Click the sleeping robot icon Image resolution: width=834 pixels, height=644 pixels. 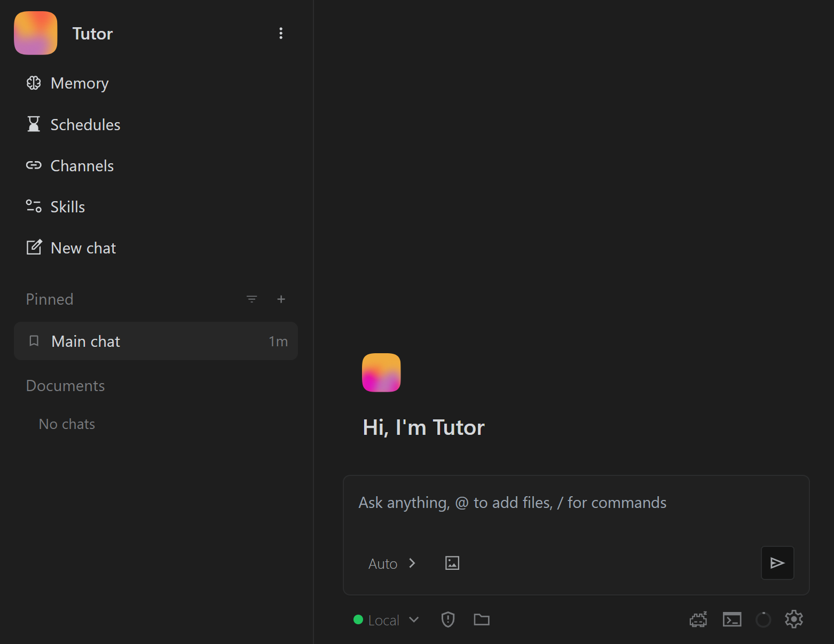click(x=698, y=619)
